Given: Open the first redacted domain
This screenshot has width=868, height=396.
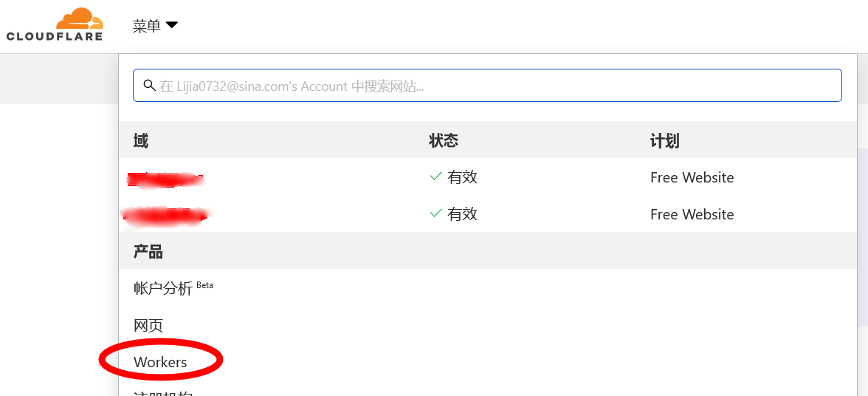Looking at the screenshot, I should pos(165,178).
